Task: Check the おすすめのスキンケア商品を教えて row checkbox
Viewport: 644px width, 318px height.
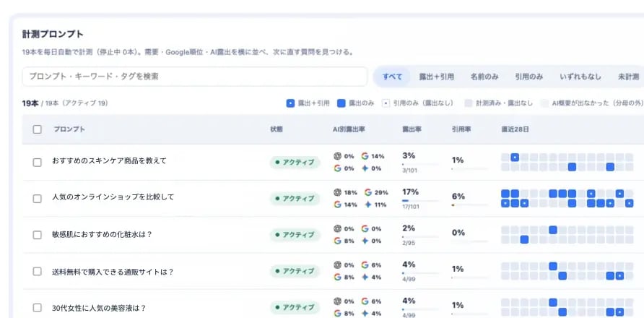Action: point(37,163)
